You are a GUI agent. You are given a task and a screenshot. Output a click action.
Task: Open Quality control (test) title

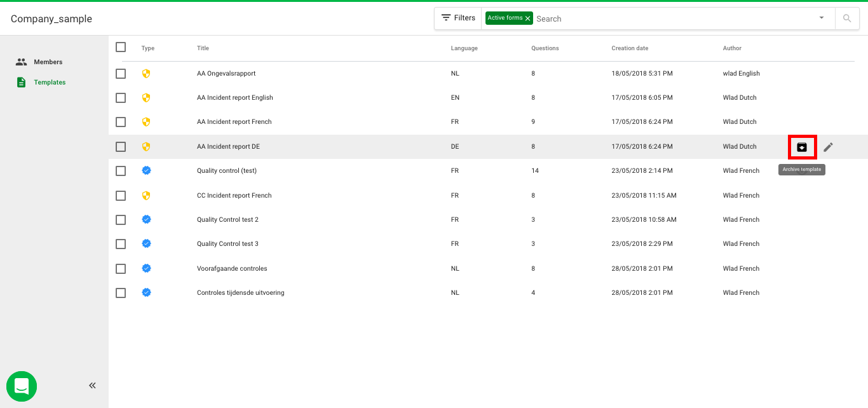click(227, 171)
